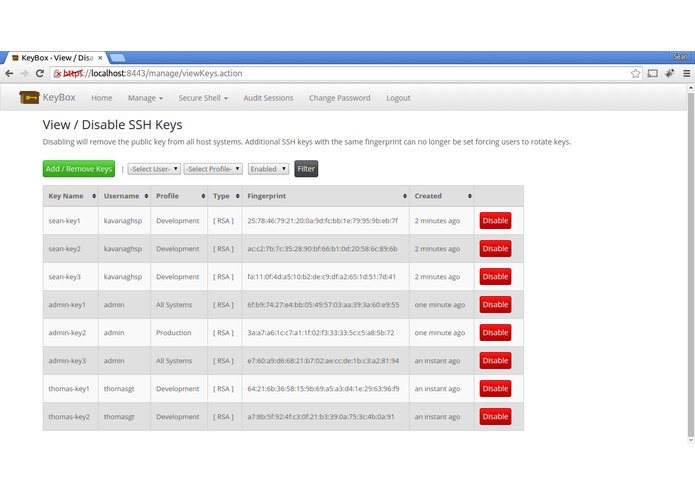Sort by Fingerprint column arrows

pos(405,196)
